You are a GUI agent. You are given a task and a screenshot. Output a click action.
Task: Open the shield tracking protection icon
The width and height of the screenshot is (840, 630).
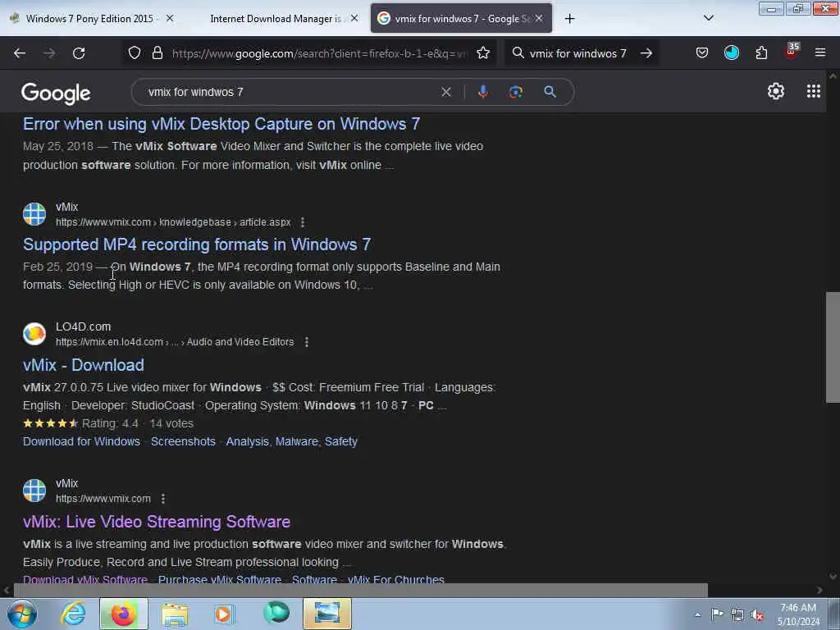(x=135, y=53)
